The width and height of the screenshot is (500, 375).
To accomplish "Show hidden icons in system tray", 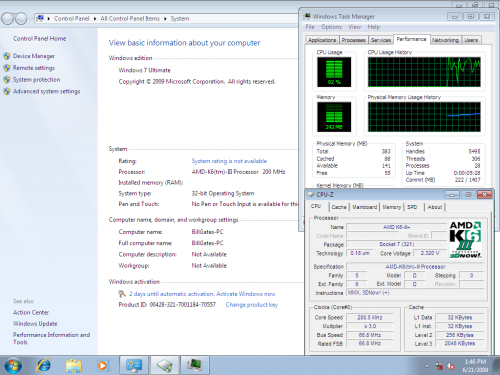I will click(427, 366).
